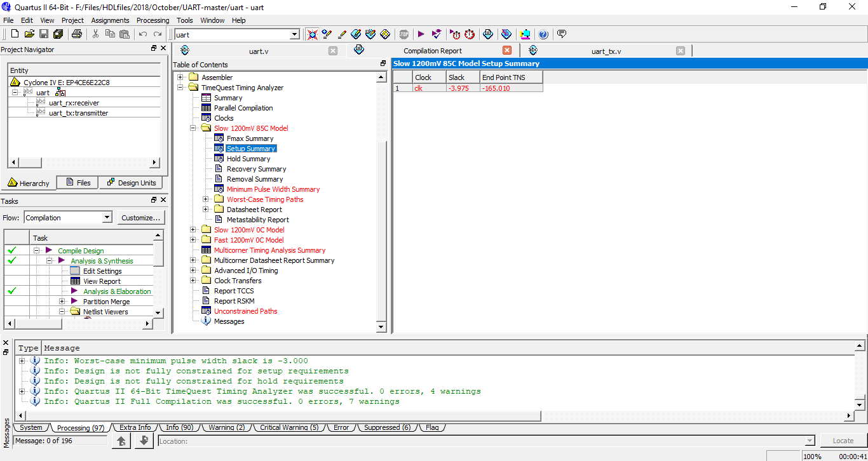Click the Paste clipboard icon
Screen dimensions: 868x461
click(x=125, y=34)
